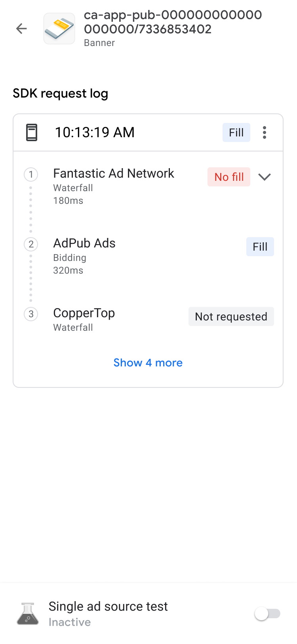Screen dimensions: 297x644
Task: Click the step 1 circle marker
Action: coord(31,174)
